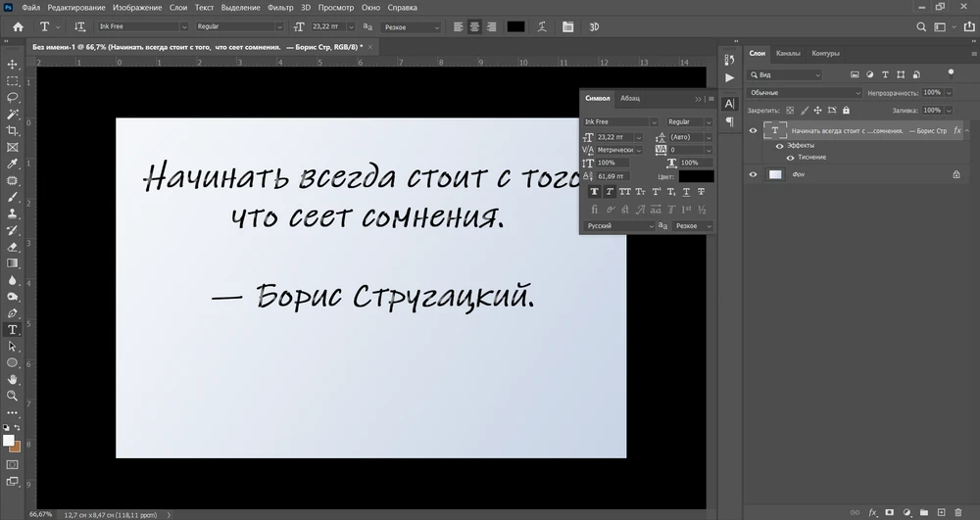Toggle visibility of Фон layer
This screenshot has width=980, height=520.
[x=753, y=174]
